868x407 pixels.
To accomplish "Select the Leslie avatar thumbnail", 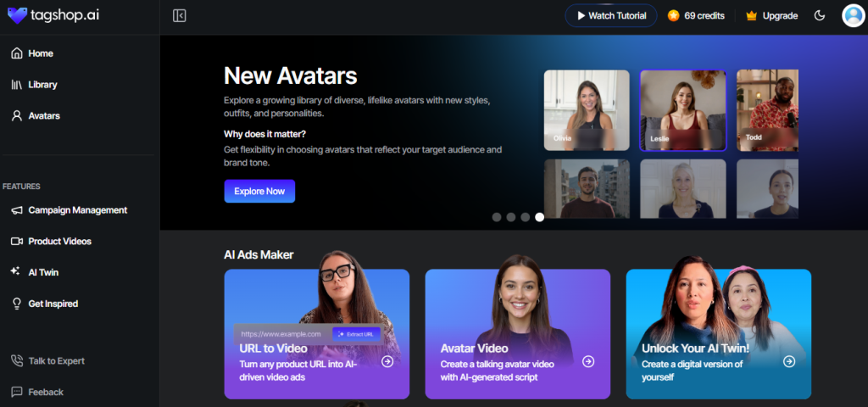I will click(x=683, y=110).
